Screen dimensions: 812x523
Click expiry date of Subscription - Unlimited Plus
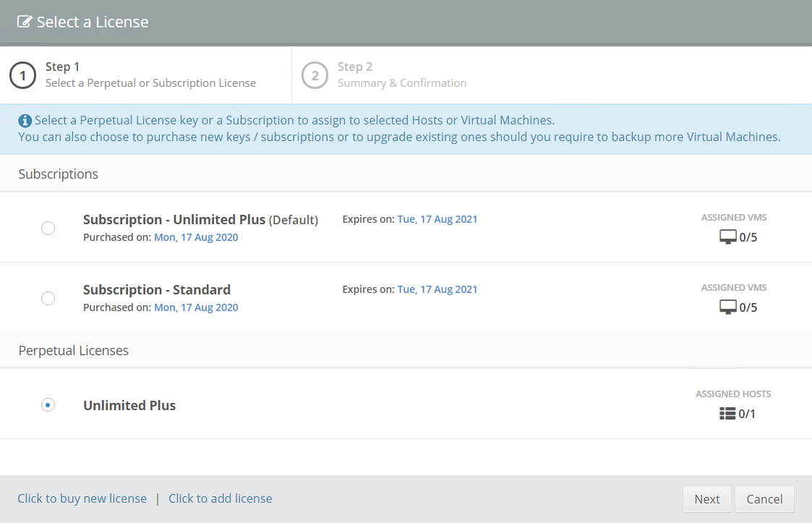[437, 219]
